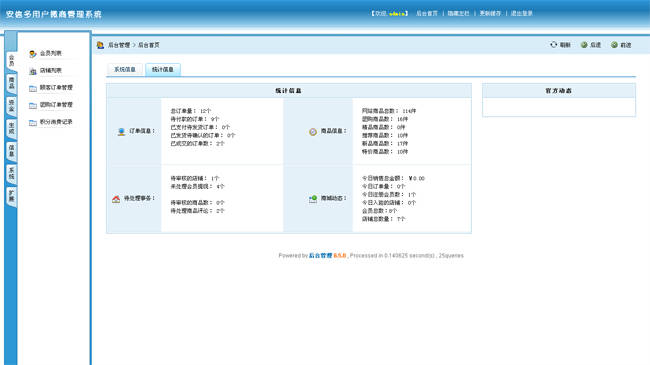This screenshot has width=650, height=365.
Task: Click the 积分消费记录 folder icon
Action: click(33, 122)
